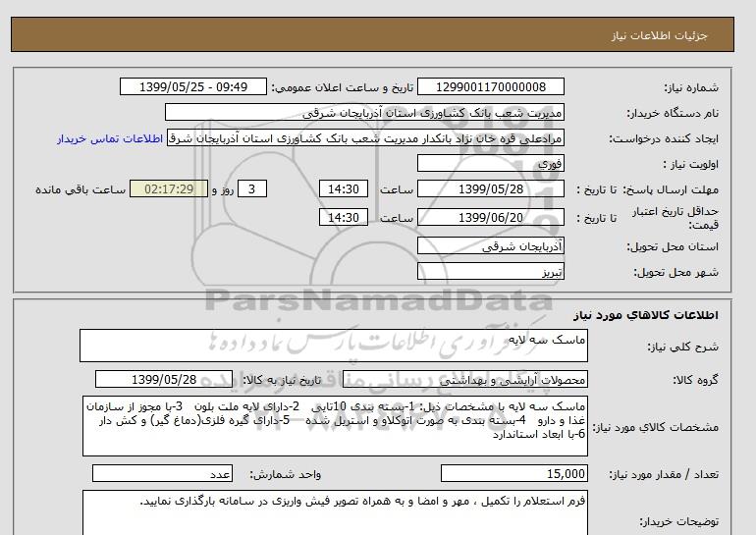Select the priority field showing فوری
Viewport: 756px width, 535px height.
pos(490,163)
